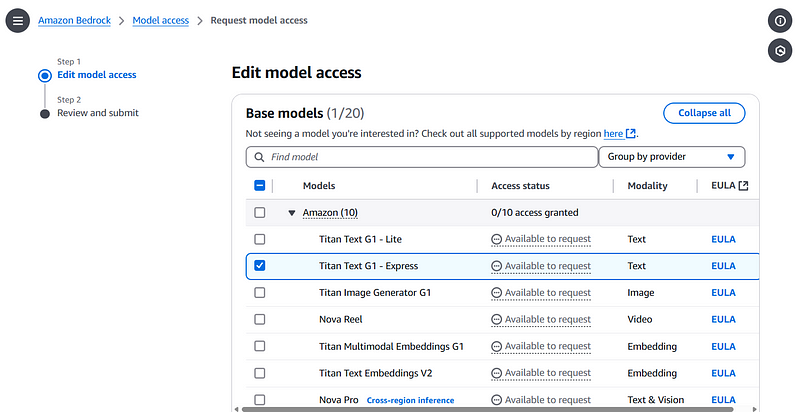Open EULA link for Titan Text Embeddings V2
Viewport: 800px width, 412px height.
[x=723, y=373]
